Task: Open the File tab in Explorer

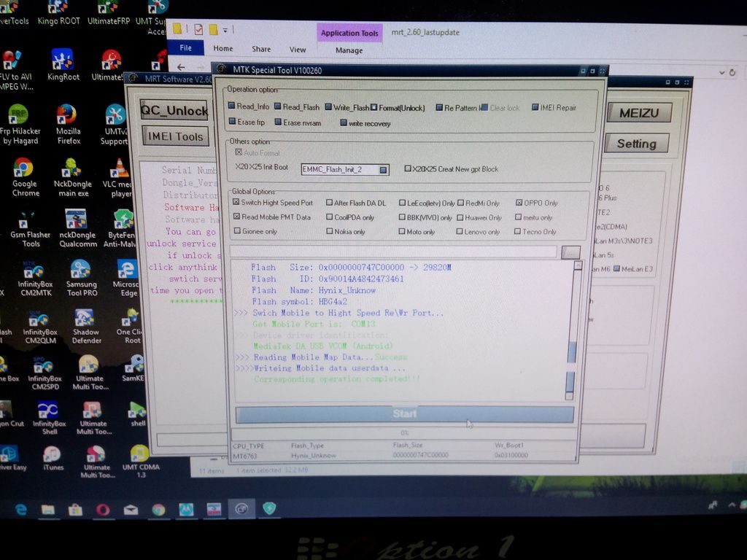Action: [185, 49]
